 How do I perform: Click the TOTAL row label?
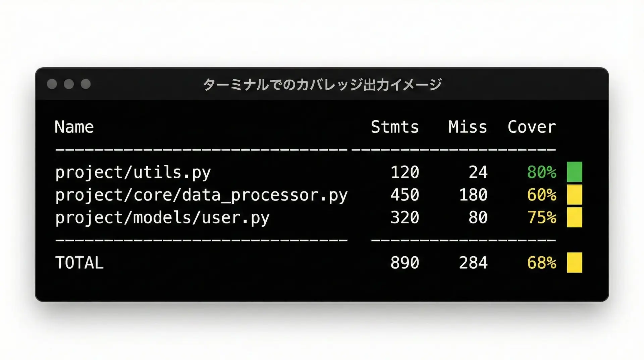click(79, 263)
